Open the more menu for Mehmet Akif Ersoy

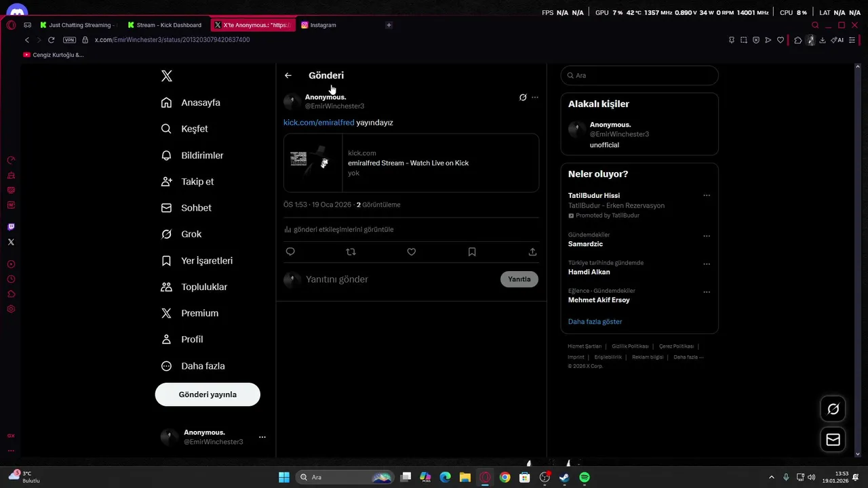(x=707, y=291)
